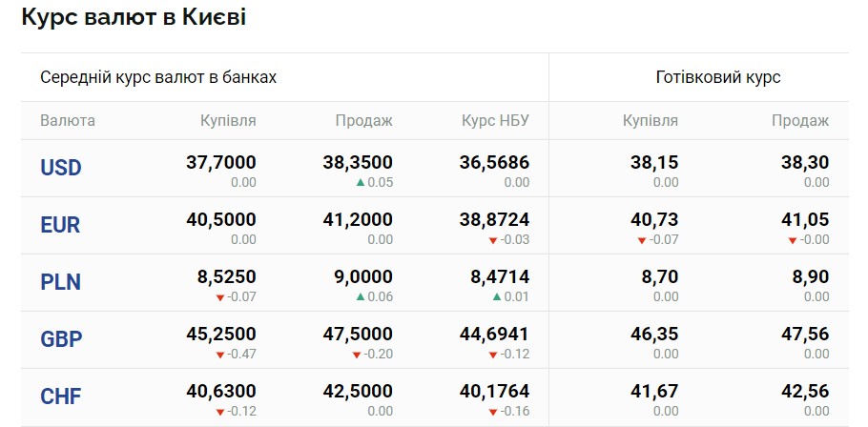
Task: Open the EUR currency link
Action: pos(60,225)
